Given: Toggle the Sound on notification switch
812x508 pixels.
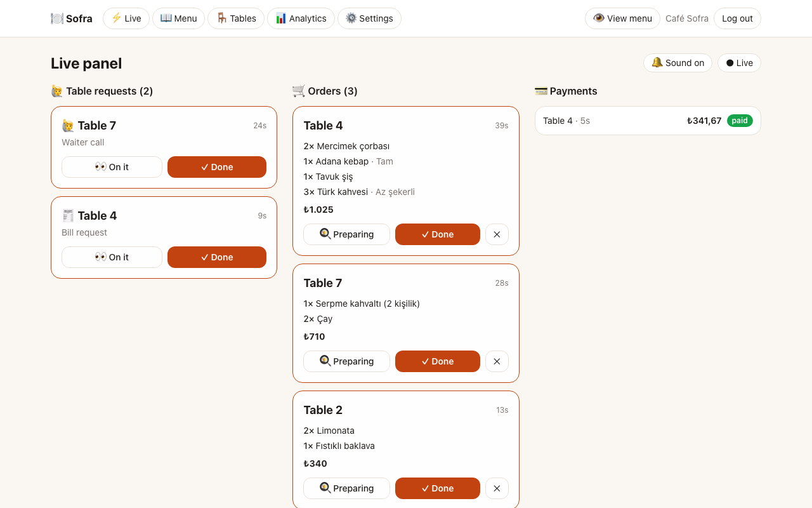Looking at the screenshot, I should (x=678, y=63).
